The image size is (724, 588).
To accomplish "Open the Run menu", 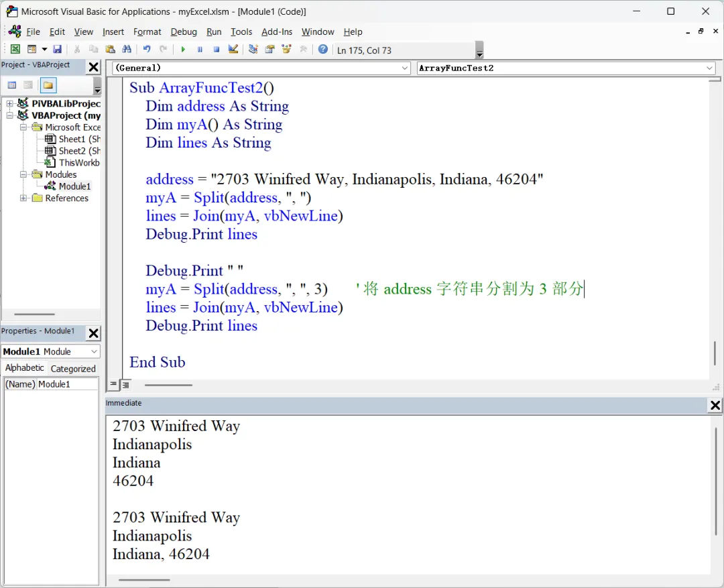I will coord(214,32).
